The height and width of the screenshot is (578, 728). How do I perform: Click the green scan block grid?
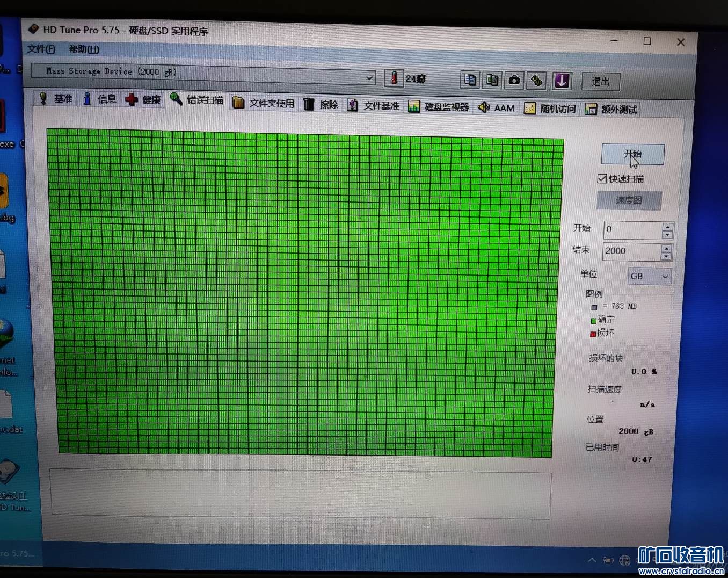click(305, 293)
